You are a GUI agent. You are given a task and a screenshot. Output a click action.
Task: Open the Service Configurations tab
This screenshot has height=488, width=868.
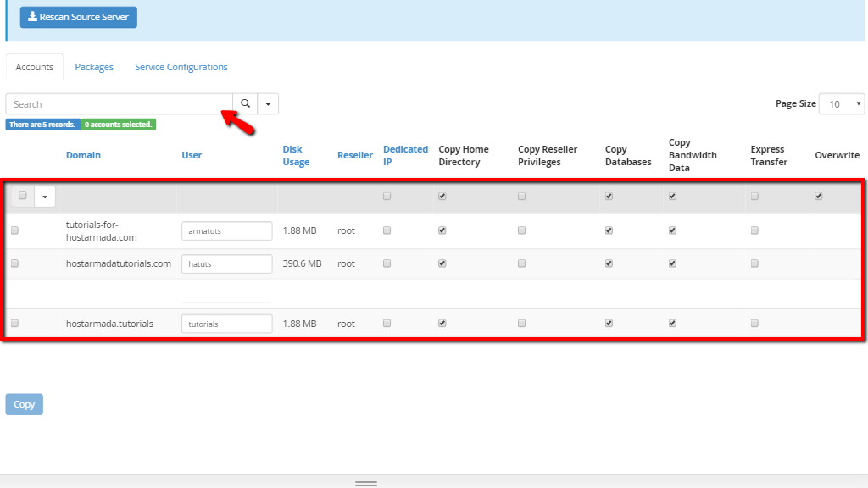(181, 67)
